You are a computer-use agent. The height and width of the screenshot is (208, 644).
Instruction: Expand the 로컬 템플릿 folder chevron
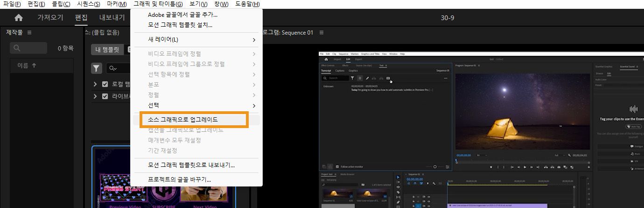coord(95,84)
